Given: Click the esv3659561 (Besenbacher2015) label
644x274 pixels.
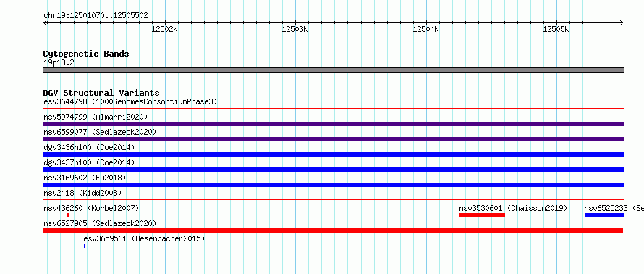Looking at the screenshot, I should [x=144, y=238].
